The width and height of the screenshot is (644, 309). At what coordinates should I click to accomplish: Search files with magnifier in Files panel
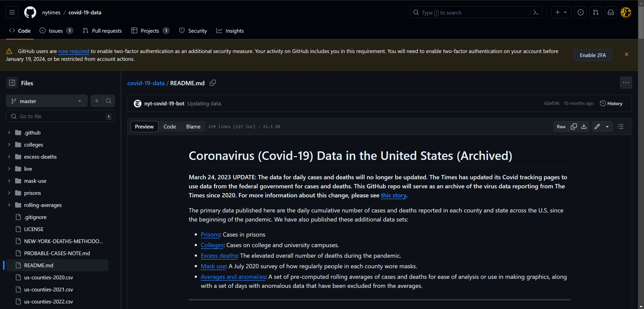[x=109, y=101]
